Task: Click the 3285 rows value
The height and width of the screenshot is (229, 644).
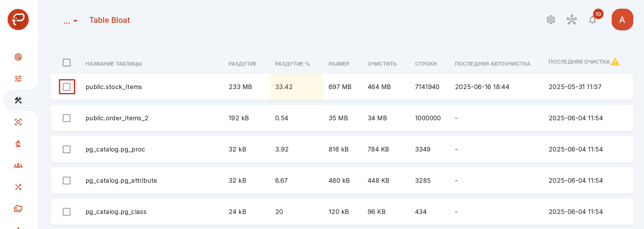Action: [423, 181]
